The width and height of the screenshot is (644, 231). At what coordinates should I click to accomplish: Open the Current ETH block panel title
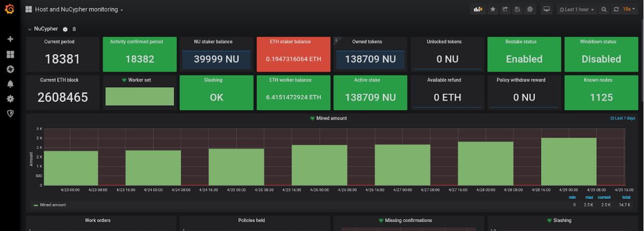[59, 80]
